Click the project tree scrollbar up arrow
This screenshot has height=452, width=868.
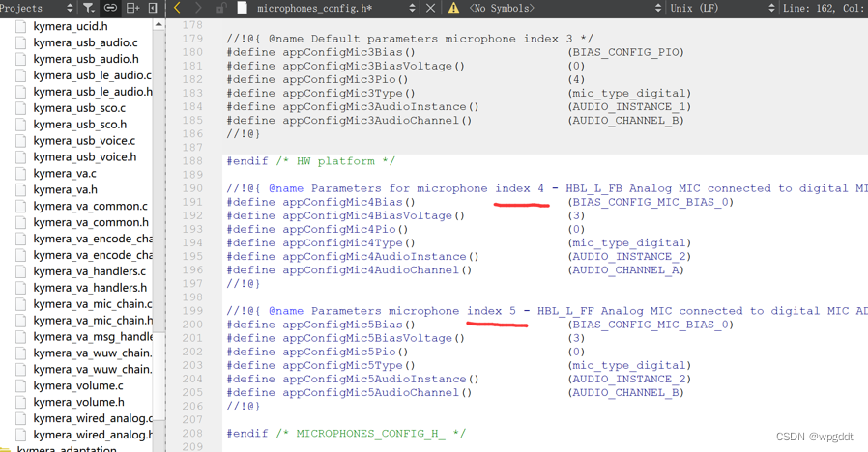[159, 24]
